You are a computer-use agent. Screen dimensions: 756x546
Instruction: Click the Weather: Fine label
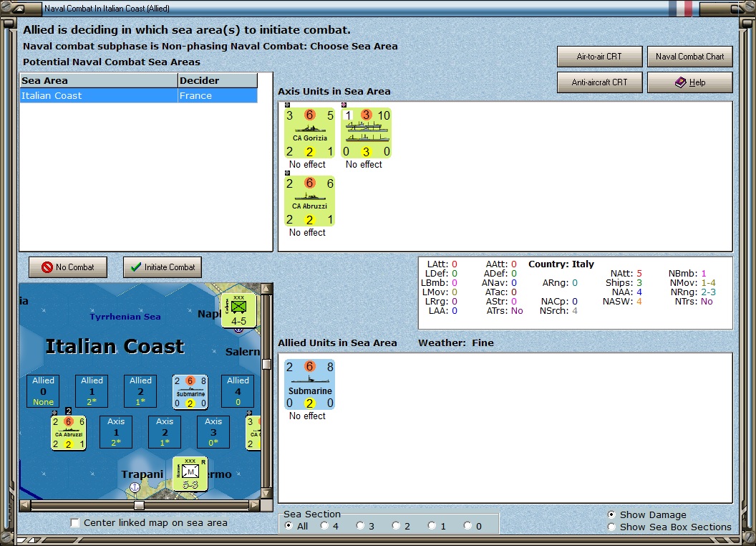point(456,343)
